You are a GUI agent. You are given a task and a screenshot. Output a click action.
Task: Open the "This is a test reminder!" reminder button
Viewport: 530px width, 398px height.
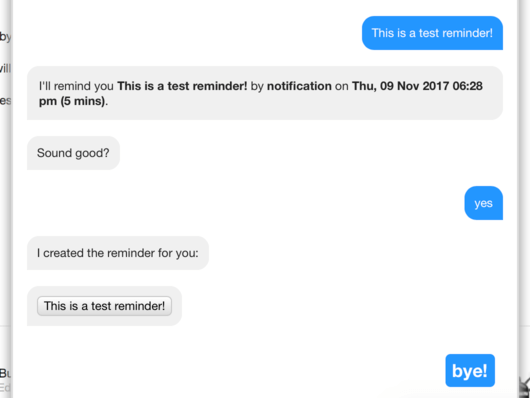pos(104,306)
